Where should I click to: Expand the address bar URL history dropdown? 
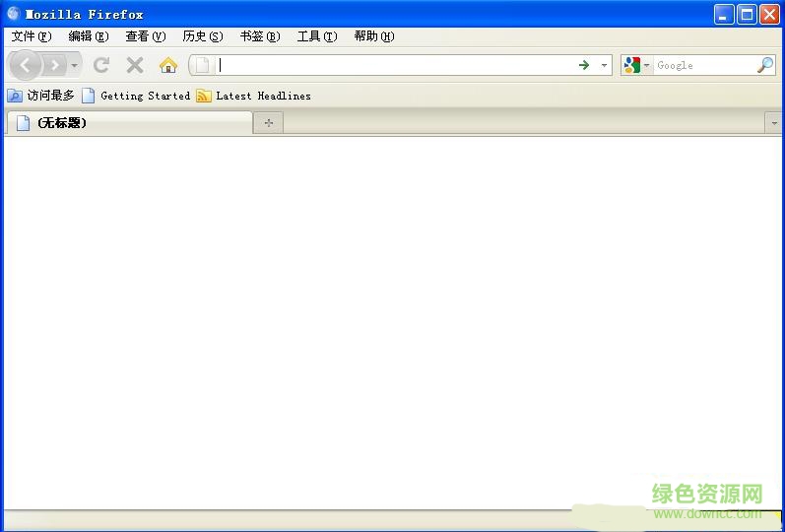tap(604, 66)
